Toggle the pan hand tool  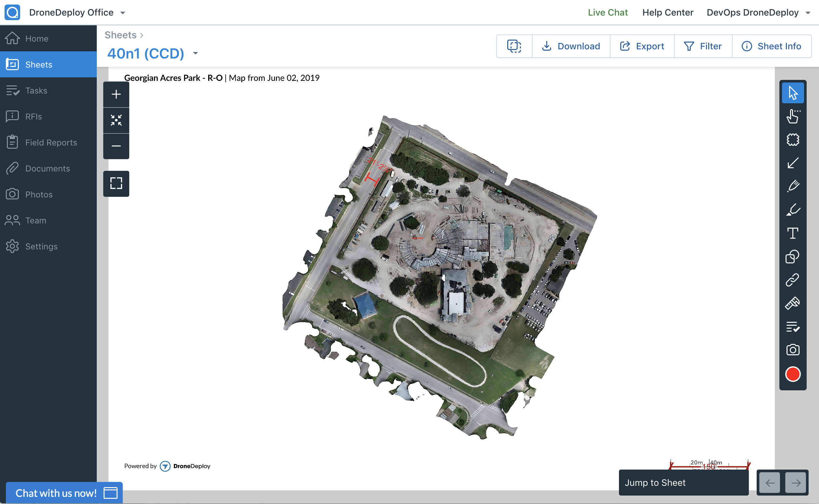coord(793,116)
